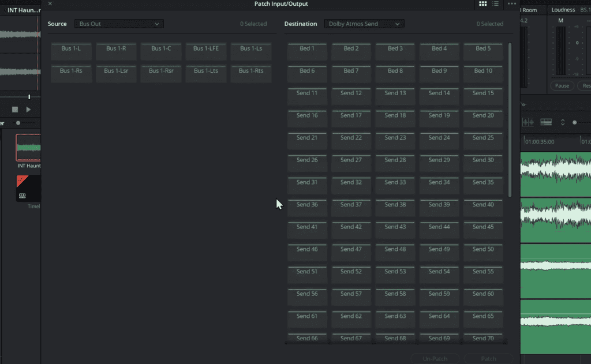Pick the Bed 6 destination
Screen dimensions: 591x364
307,74
